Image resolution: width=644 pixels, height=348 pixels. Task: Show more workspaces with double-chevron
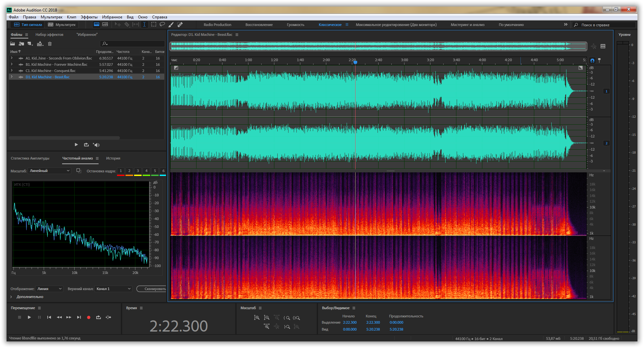point(565,25)
